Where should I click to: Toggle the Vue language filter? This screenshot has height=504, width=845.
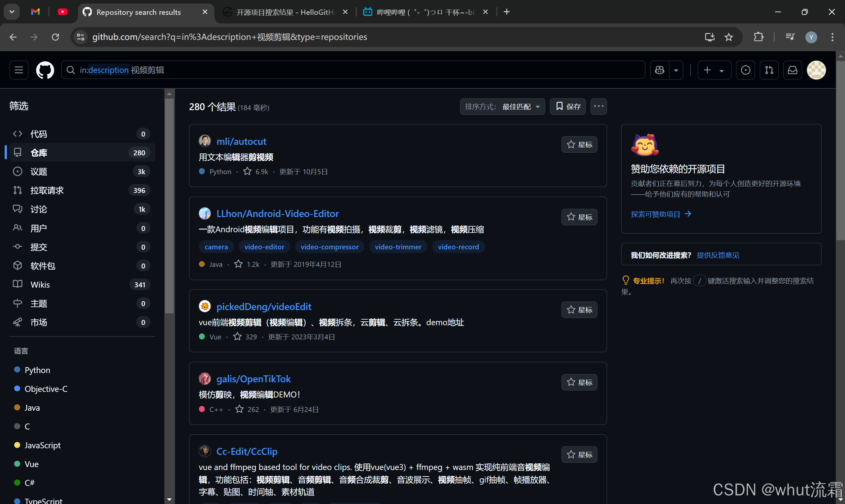coord(31,463)
